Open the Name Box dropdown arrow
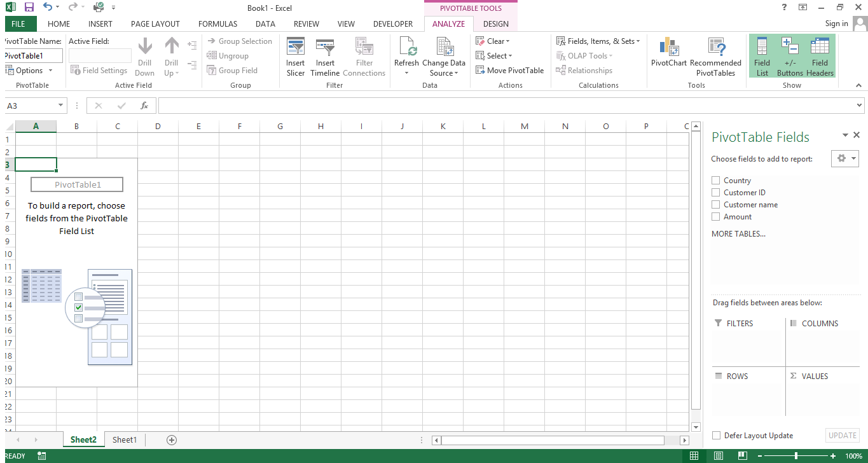 (x=61, y=106)
